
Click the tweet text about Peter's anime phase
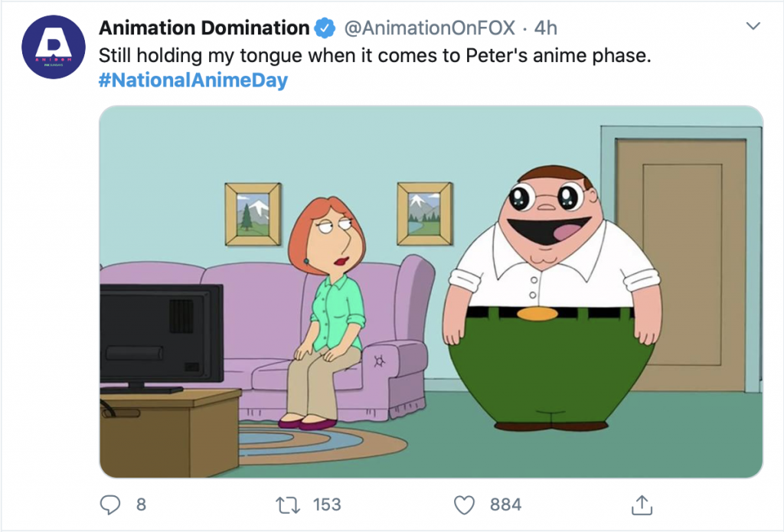coord(375,55)
